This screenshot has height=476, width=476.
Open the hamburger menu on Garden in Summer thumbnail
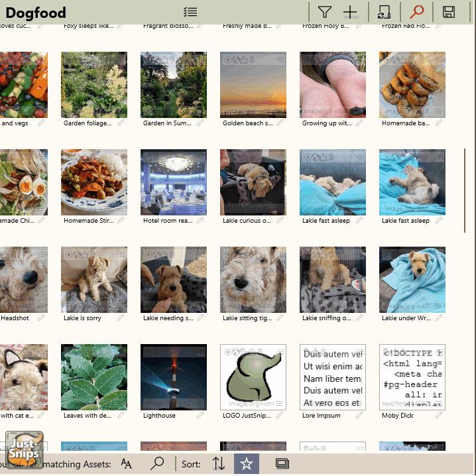tap(201, 60)
